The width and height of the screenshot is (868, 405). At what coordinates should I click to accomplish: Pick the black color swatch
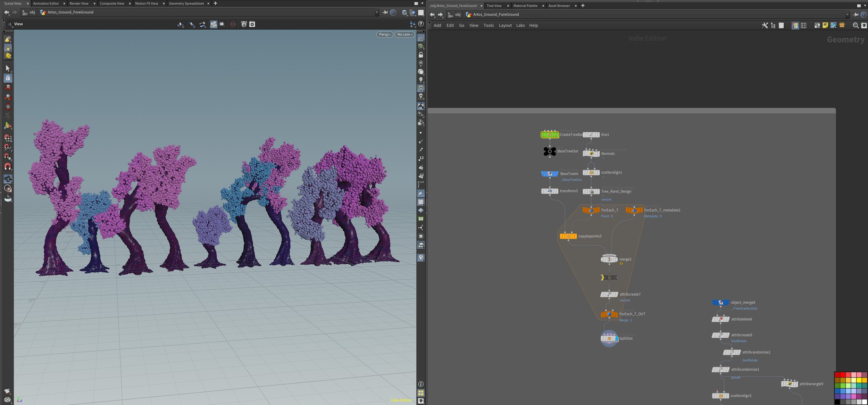[x=837, y=402]
